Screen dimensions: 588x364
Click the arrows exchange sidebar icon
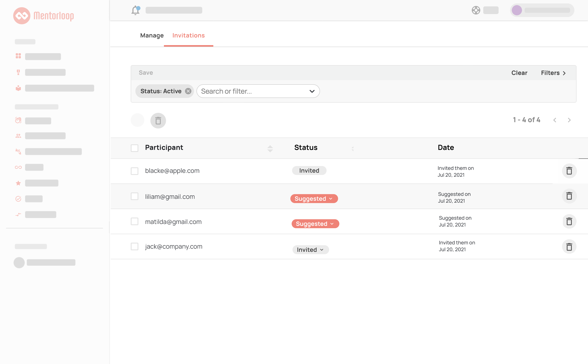[x=18, y=215]
